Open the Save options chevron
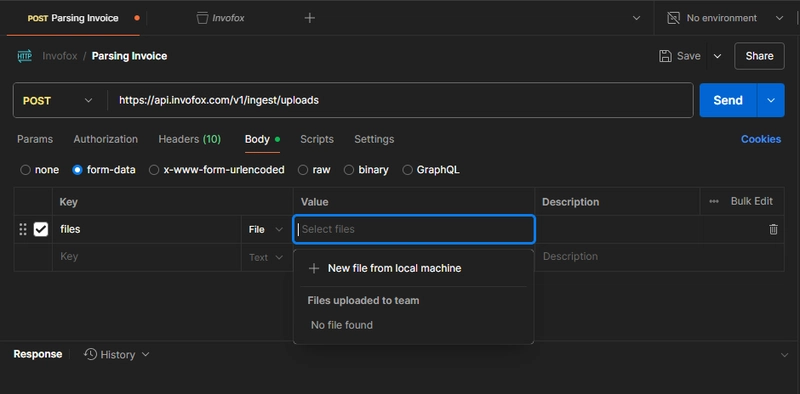This screenshot has height=394, width=800. [717, 56]
